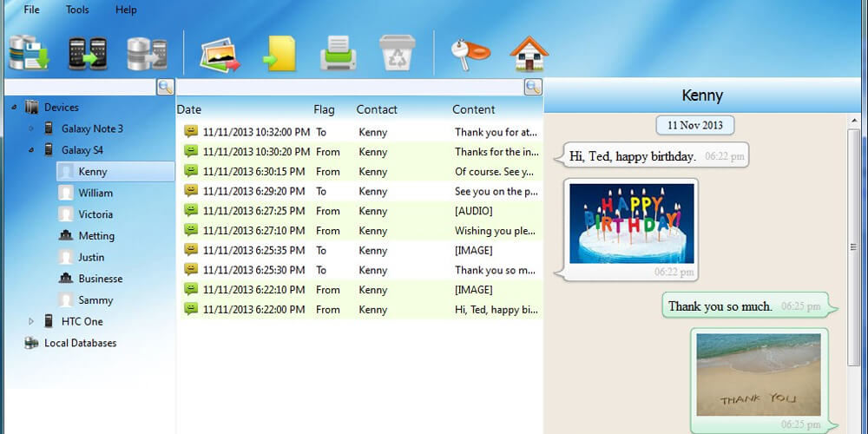Select Sammy contact in tree
The image size is (868, 434).
[95, 300]
